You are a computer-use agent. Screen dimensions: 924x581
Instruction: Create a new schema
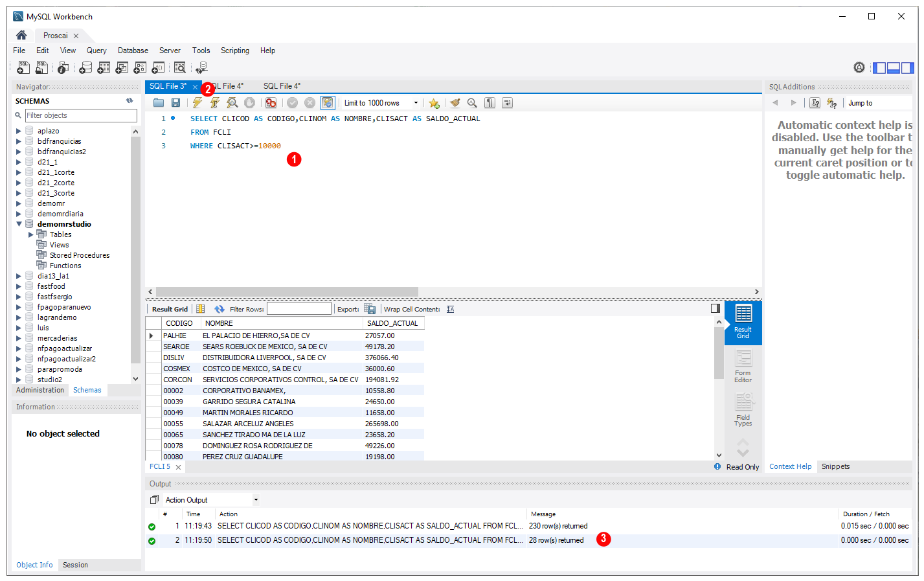(85, 67)
